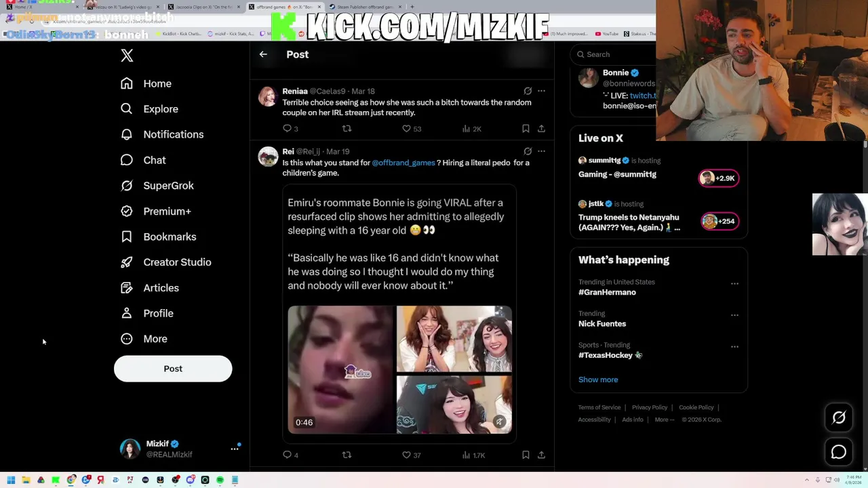
Task: Open Notifications in the sidebar
Action: (161, 134)
